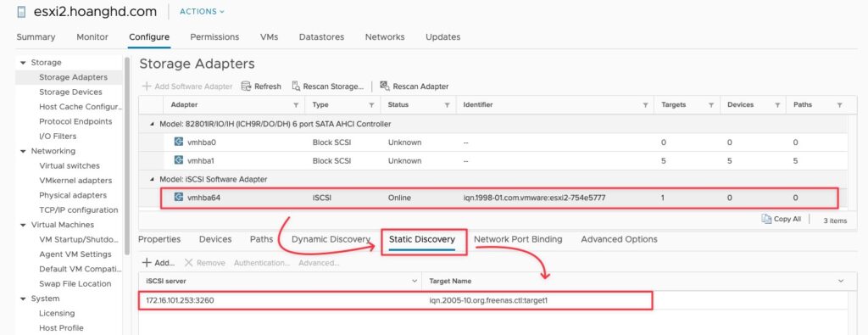This screenshot has width=868, height=335.
Task: Open the VMs tab
Action: [x=269, y=37]
